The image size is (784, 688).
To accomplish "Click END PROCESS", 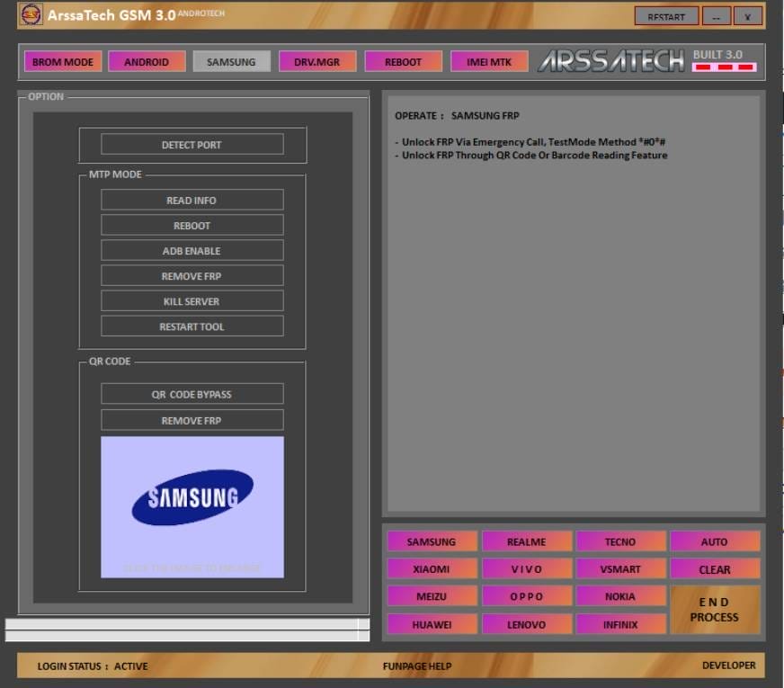I will point(714,610).
